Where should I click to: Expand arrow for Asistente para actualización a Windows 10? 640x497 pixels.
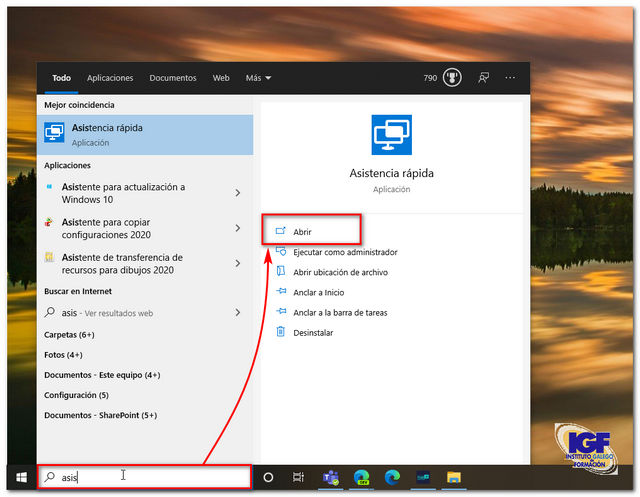[x=237, y=192]
